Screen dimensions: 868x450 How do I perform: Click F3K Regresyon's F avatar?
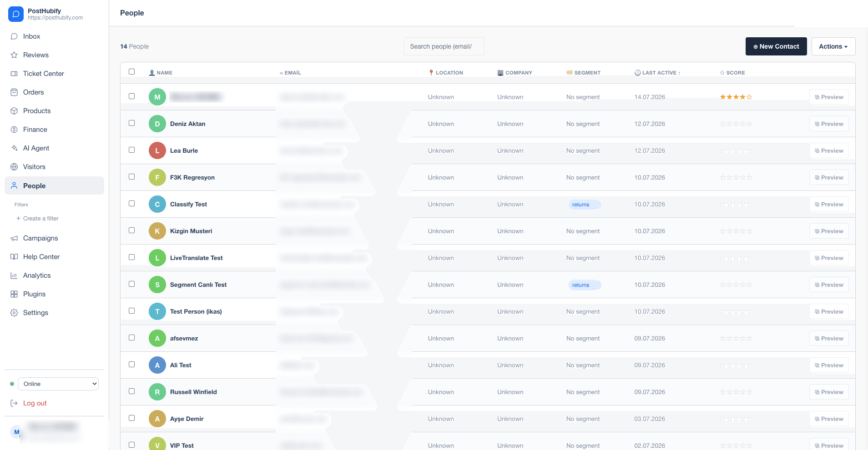click(157, 177)
